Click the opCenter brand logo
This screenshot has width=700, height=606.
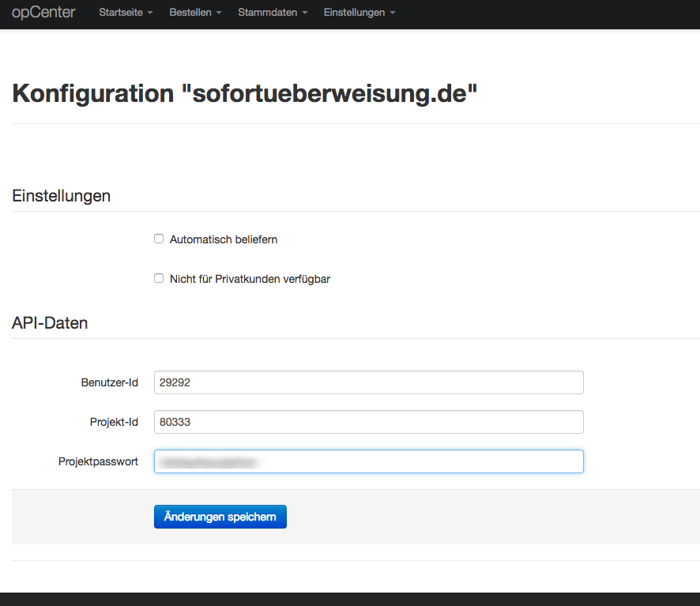coord(43,13)
